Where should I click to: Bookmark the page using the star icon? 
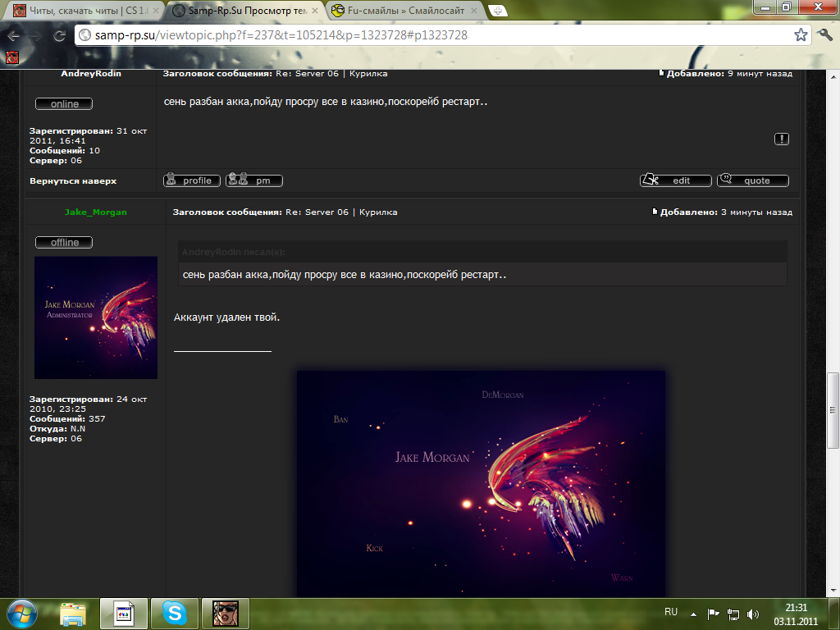[801, 35]
